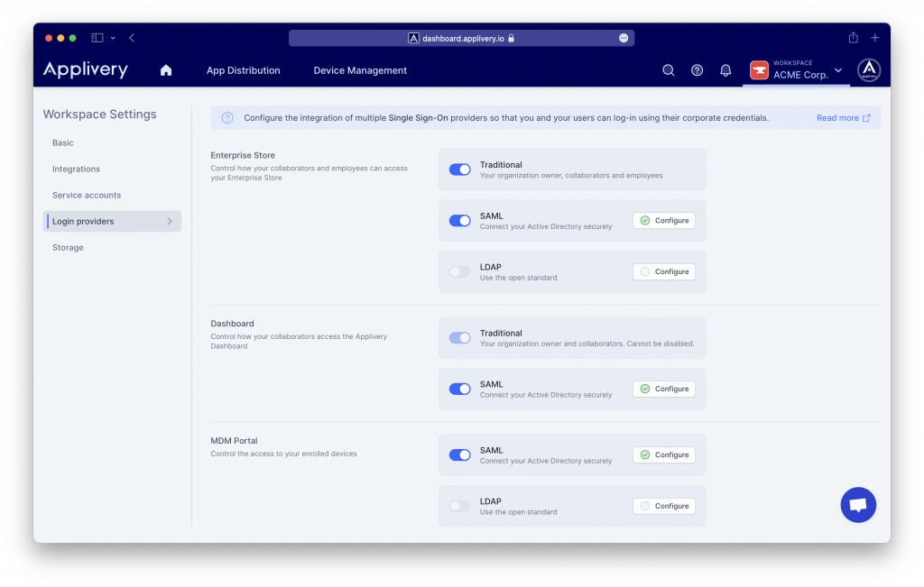Click the Enterprise Store section title
This screenshot has width=924, height=587.
pos(243,155)
